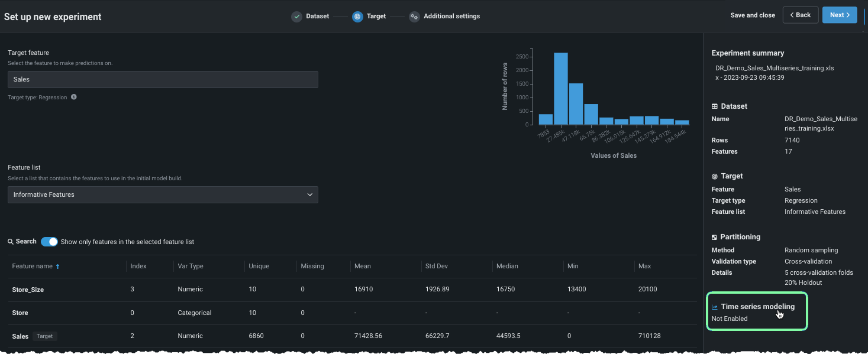
Task: Click the Sales target feature field
Action: 163,79
